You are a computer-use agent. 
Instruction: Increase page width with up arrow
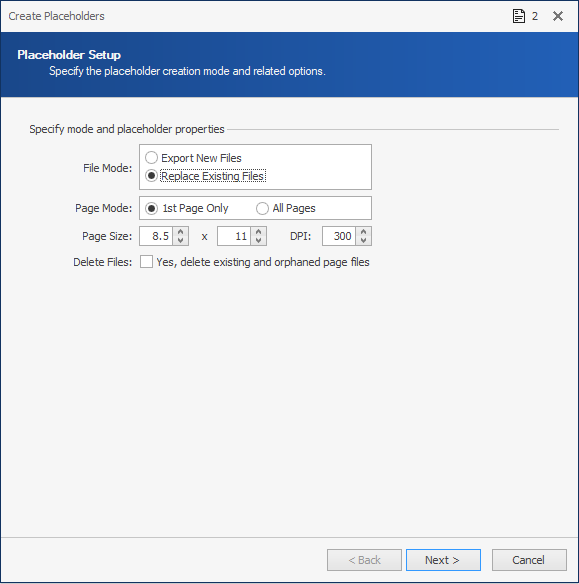(181, 232)
